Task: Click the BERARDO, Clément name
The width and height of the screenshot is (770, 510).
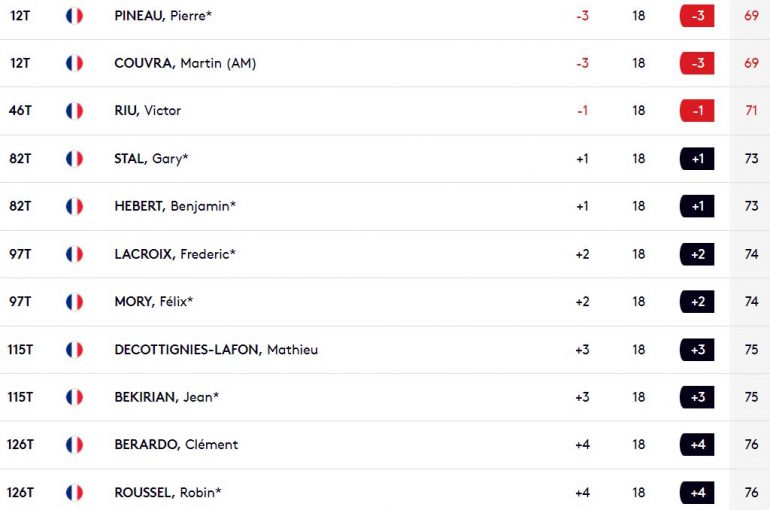Action: click(176, 445)
